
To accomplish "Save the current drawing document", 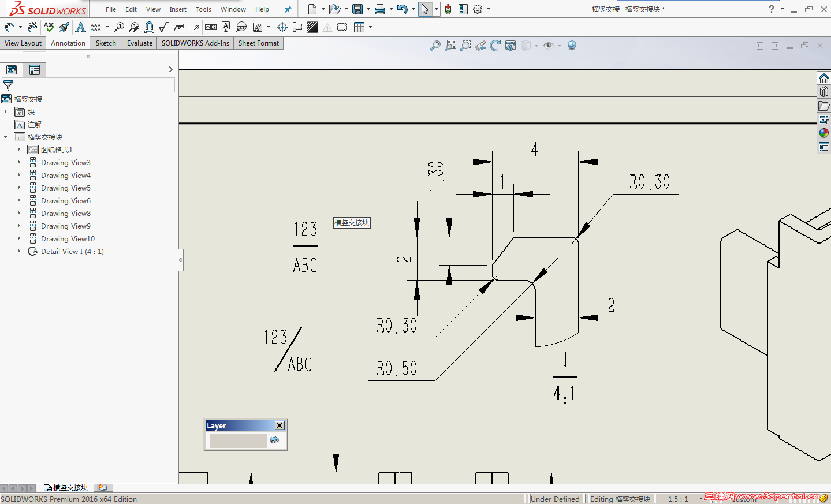I will (x=357, y=9).
